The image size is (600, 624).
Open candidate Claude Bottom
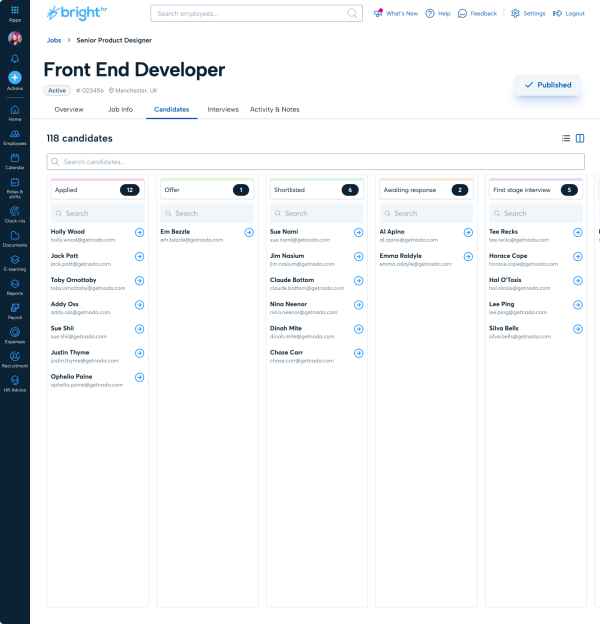pyautogui.click(x=292, y=280)
